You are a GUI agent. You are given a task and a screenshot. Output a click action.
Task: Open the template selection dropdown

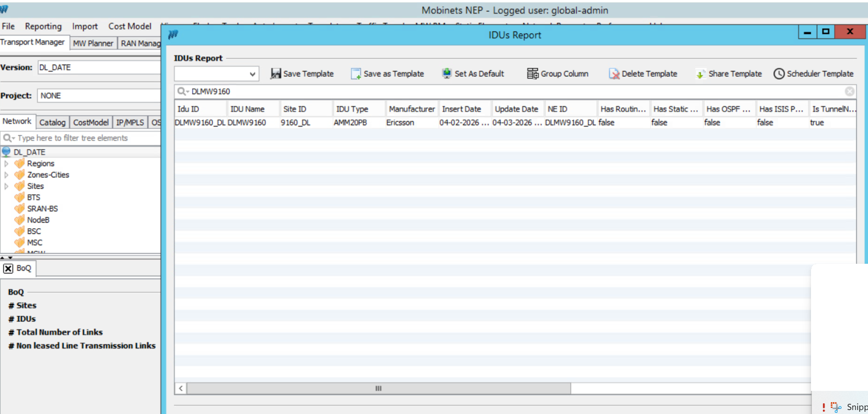pos(252,74)
